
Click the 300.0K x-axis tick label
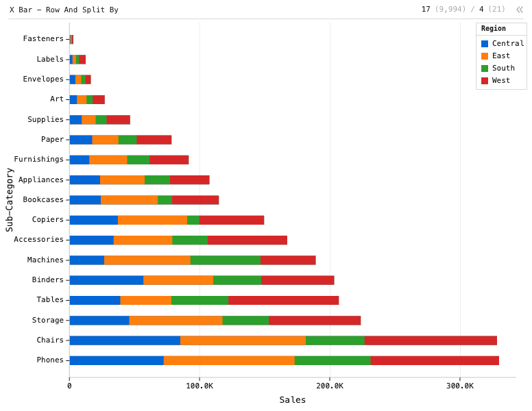pos(460,386)
